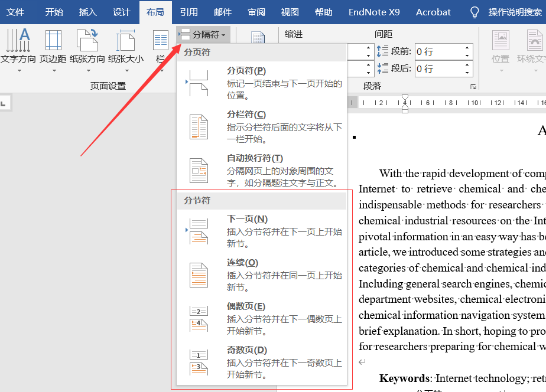Click the word Keywords in the document
The height and width of the screenshot is (392, 546).
[x=405, y=378]
